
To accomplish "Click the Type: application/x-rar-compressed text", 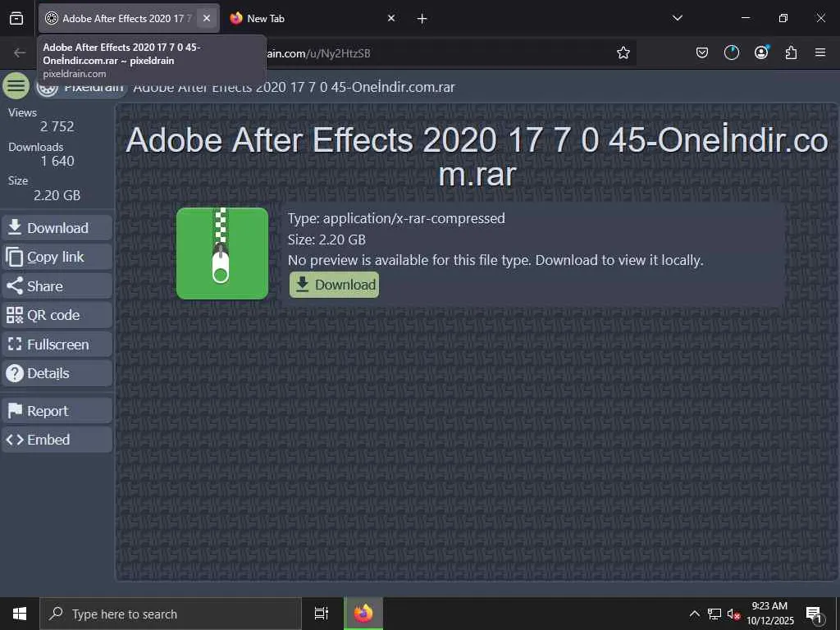I will tap(396, 218).
